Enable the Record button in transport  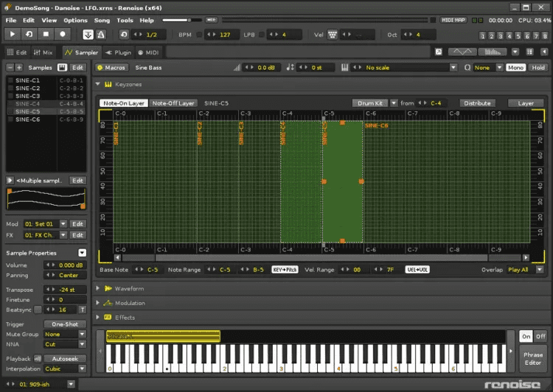(63, 34)
